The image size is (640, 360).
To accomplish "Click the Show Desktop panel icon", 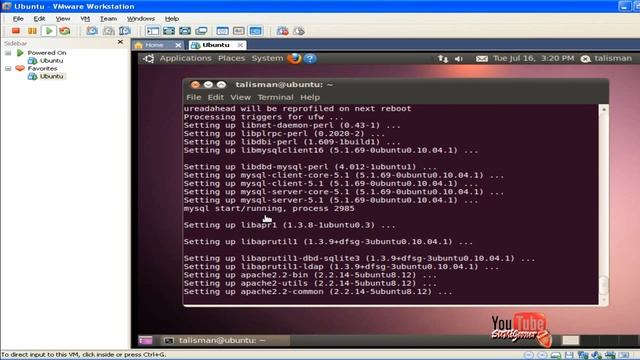I will pyautogui.click(x=146, y=340).
